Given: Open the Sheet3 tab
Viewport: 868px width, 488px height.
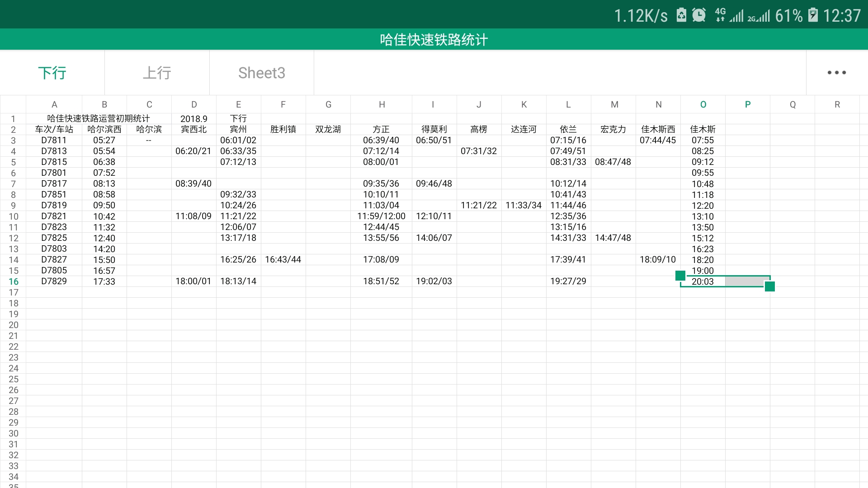Looking at the screenshot, I should [x=261, y=73].
